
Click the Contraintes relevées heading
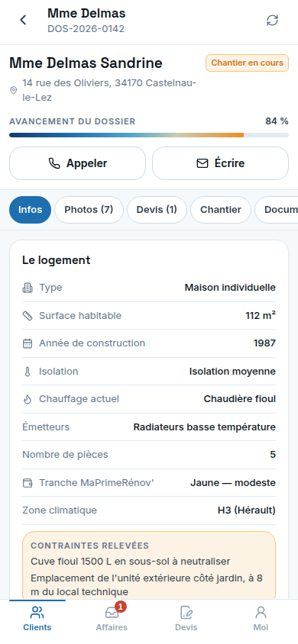[89, 546]
